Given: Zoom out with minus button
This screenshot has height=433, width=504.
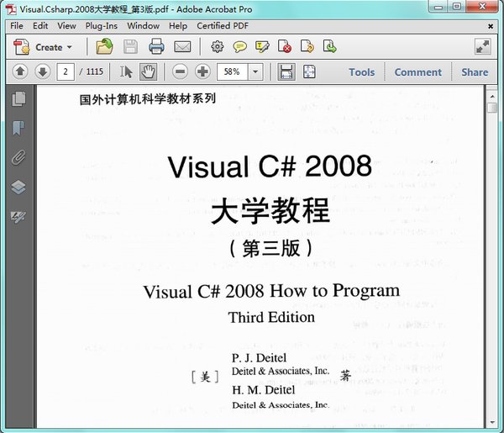Looking at the screenshot, I should tap(181, 71).
